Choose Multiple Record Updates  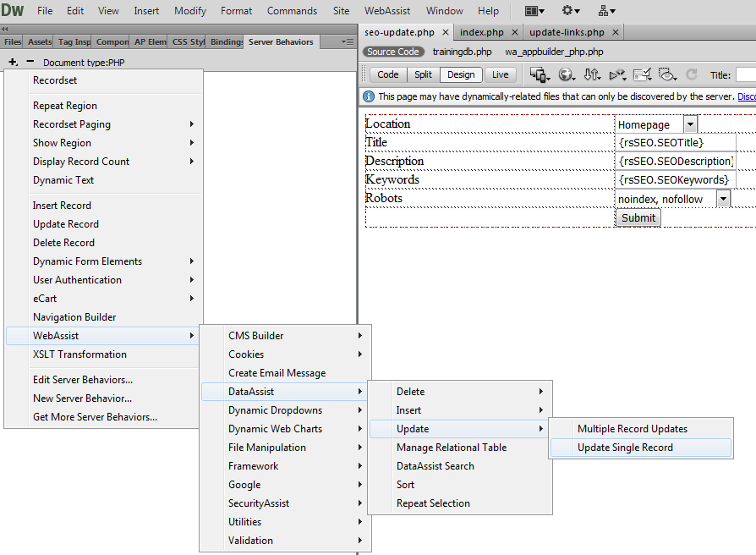[x=641, y=429]
